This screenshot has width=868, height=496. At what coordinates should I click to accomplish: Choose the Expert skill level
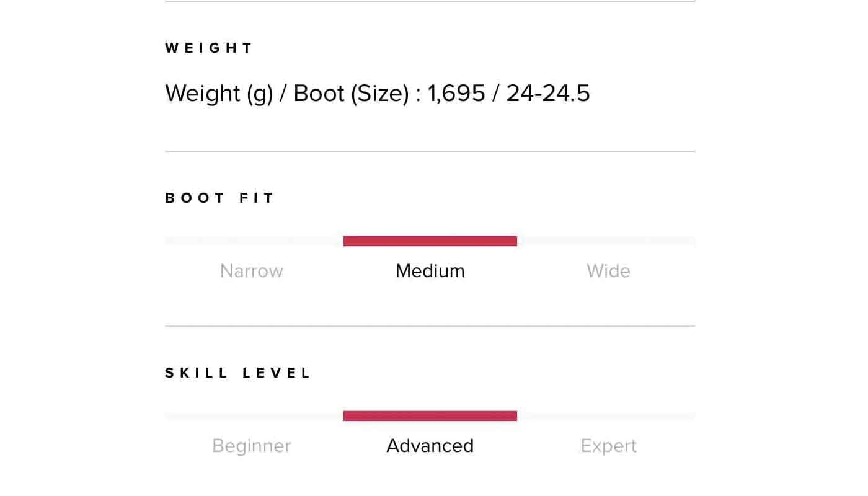tap(608, 446)
